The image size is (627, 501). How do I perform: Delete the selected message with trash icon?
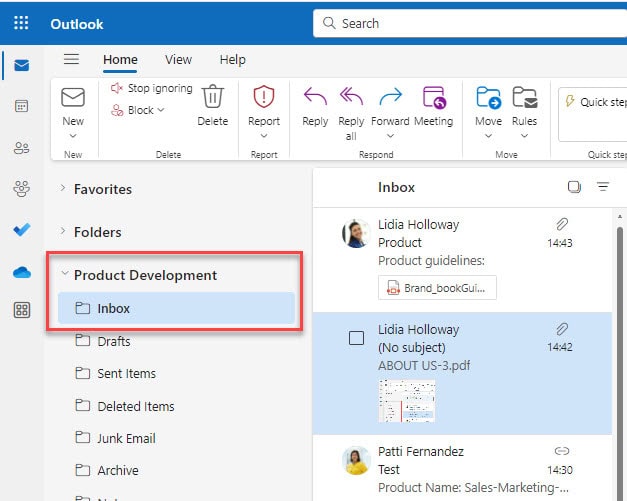point(212,96)
